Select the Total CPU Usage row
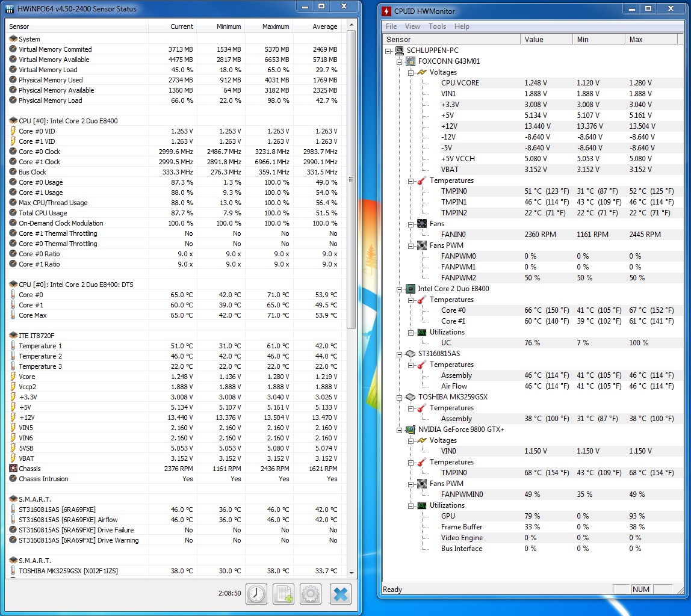Screen dimensions: 691x616 point(175,213)
